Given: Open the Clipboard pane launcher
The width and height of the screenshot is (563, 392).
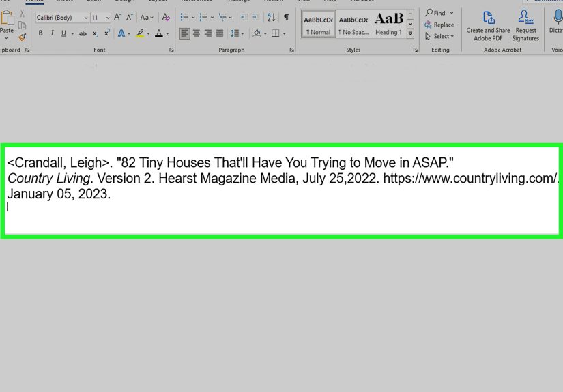Looking at the screenshot, I should (27, 50).
